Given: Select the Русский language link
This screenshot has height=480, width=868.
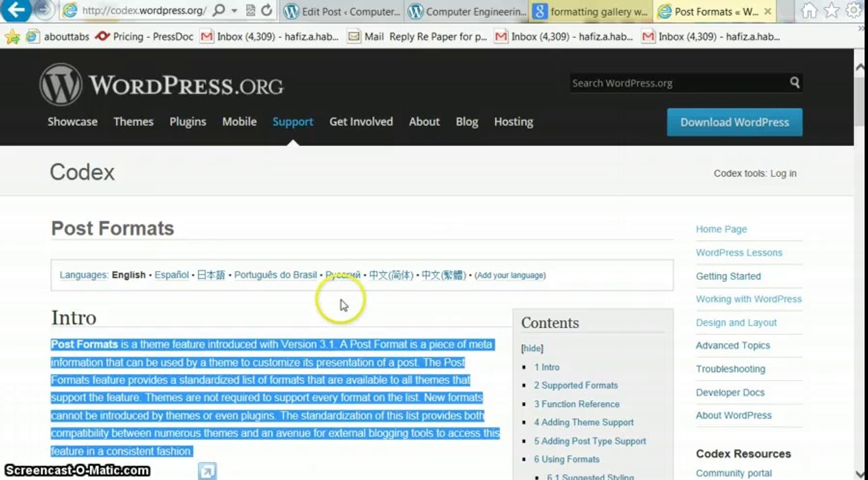Looking at the screenshot, I should click(x=343, y=275).
